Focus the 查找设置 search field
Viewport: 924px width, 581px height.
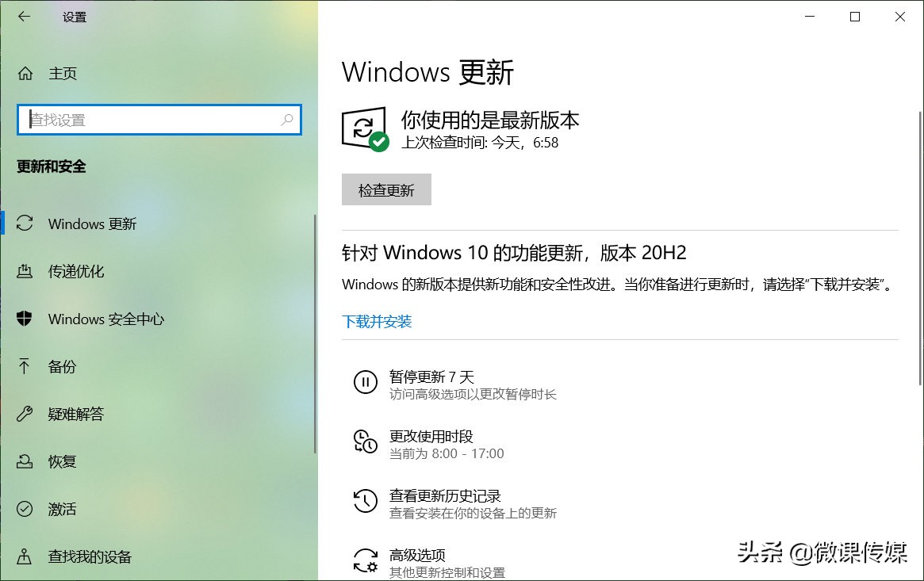click(x=159, y=120)
